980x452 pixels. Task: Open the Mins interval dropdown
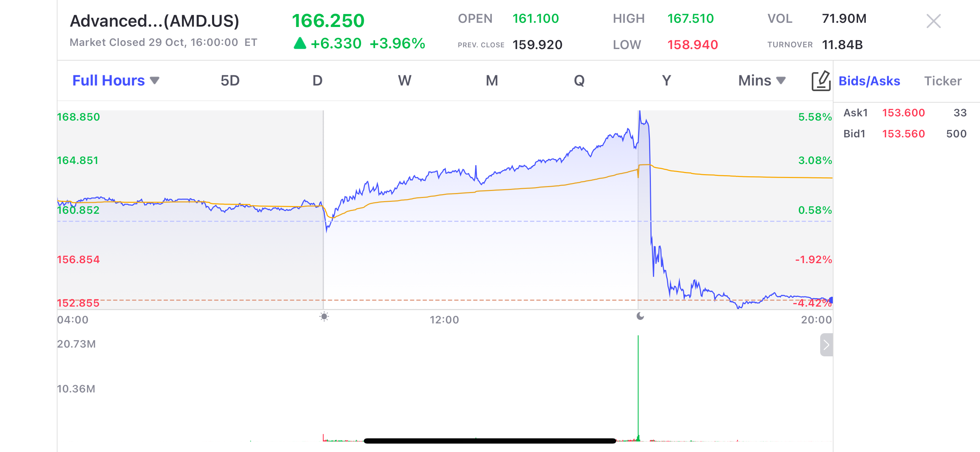click(x=761, y=80)
